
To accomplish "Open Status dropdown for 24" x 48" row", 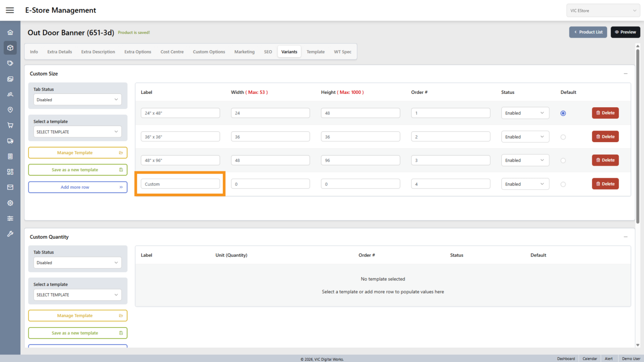I will click(525, 113).
